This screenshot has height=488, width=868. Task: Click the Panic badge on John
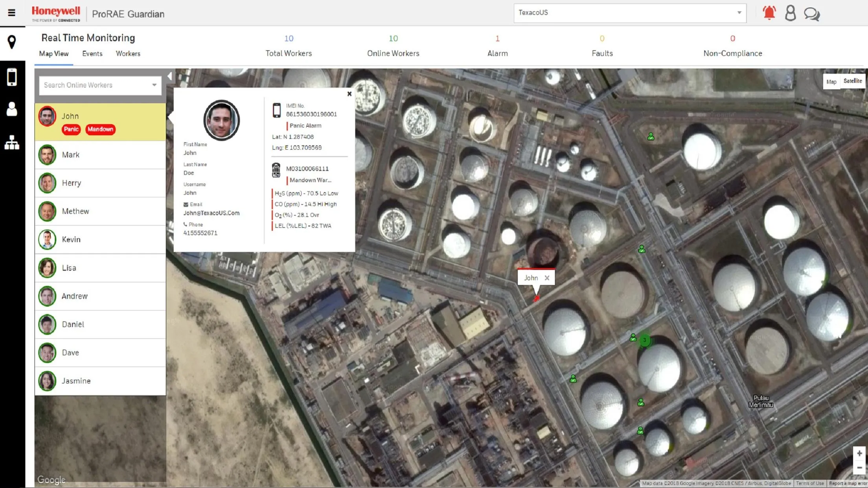71,129
